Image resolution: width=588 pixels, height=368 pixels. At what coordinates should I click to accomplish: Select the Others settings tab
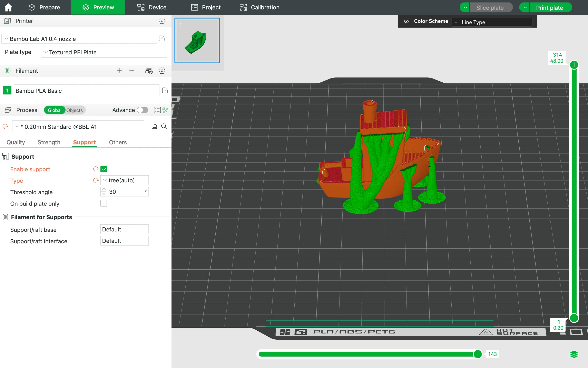(118, 142)
